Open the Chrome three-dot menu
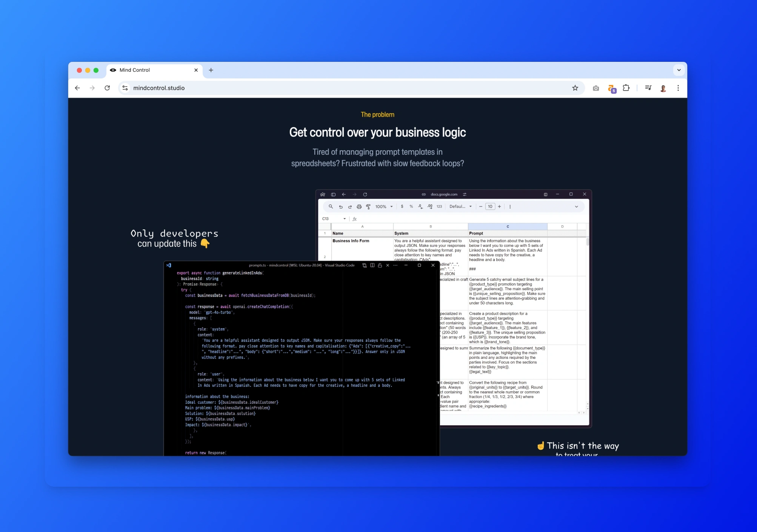 pos(678,88)
